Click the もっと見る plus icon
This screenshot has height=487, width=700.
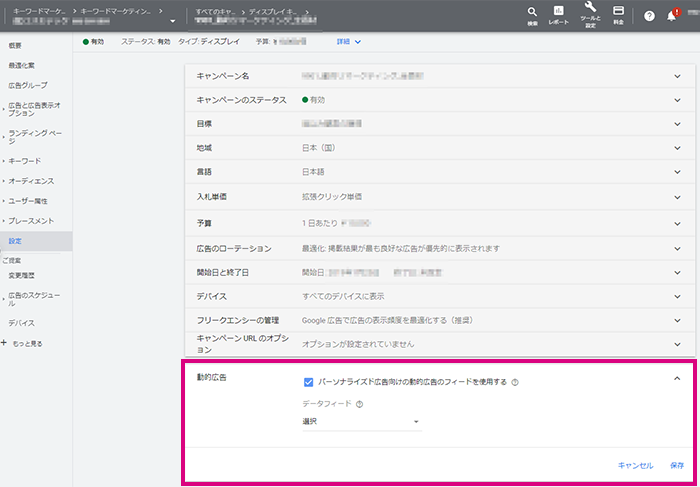point(4,343)
